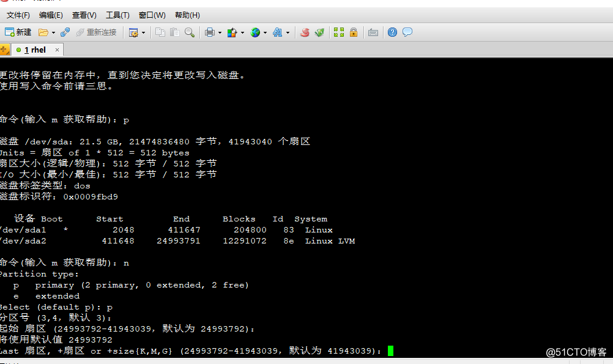Viewport: 613px width, 364px height.
Task: Click the 'e extended' option line
Action: coord(46,296)
